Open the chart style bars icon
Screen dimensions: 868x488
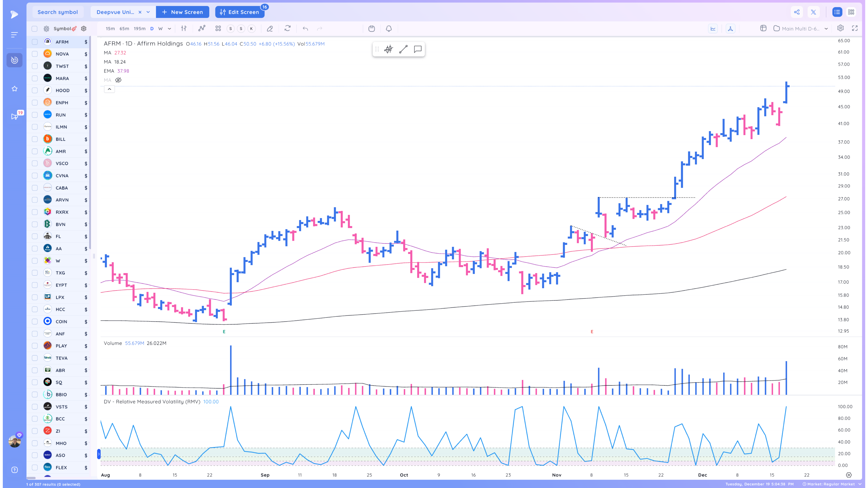[184, 29]
